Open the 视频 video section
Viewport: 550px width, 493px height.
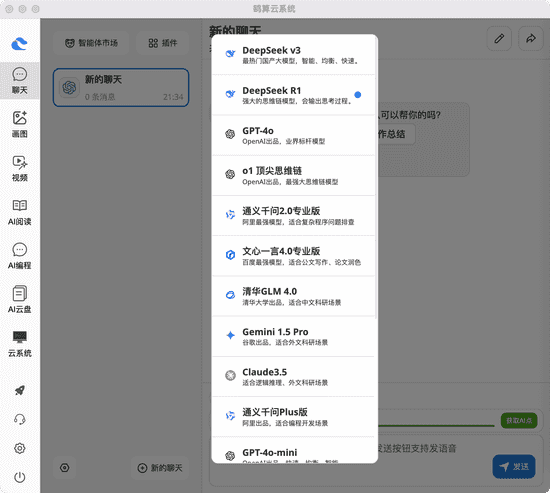[x=20, y=168]
